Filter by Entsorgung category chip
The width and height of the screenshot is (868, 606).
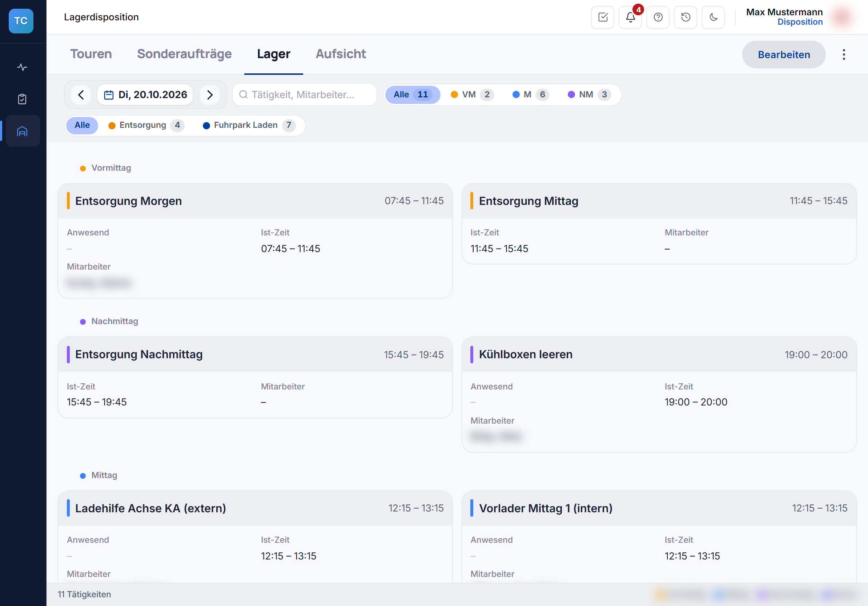(146, 125)
